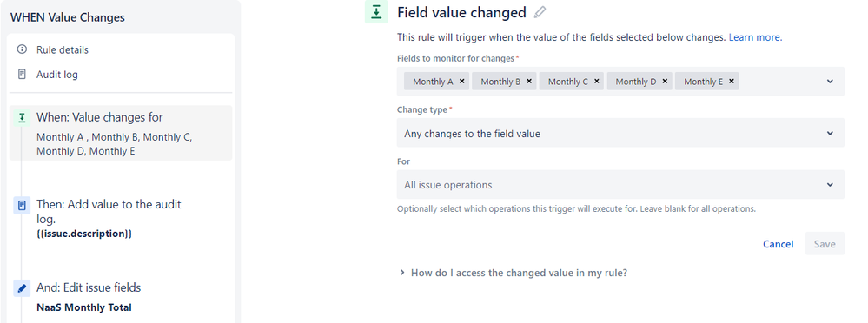Remove the Monthly E field tag
The height and width of the screenshot is (323, 868).
pos(732,81)
